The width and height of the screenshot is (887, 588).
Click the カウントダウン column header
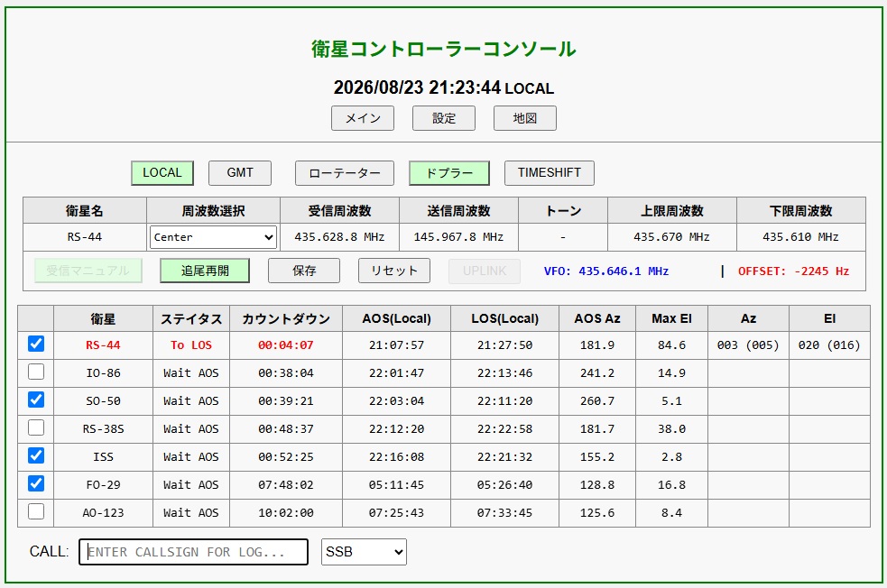[x=286, y=319]
